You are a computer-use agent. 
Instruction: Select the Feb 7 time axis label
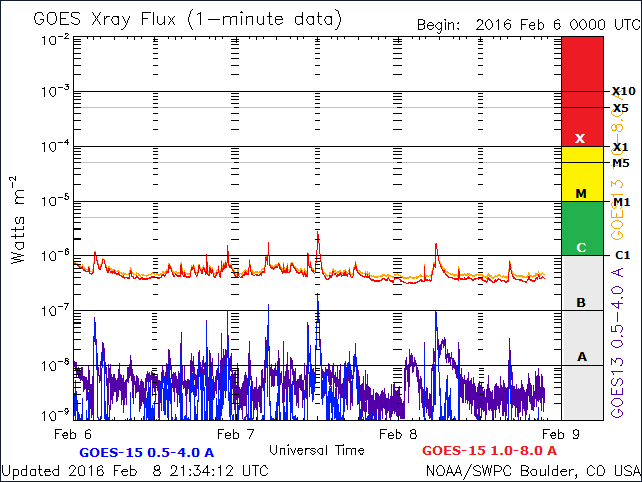point(236,434)
